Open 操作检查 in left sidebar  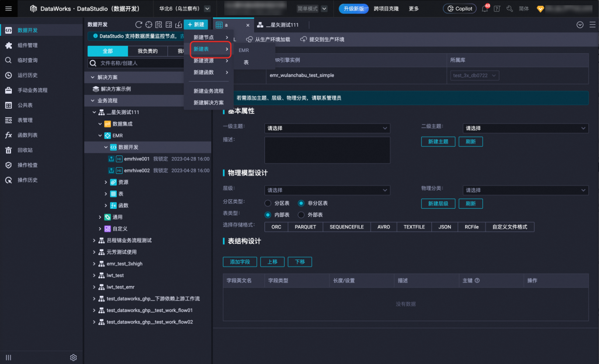pos(28,165)
